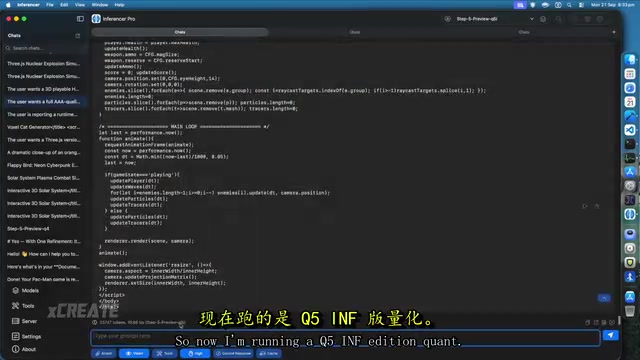
Task: Open the first 'Three.js Nuclear Explosion Simu...' chat
Action: [43, 64]
